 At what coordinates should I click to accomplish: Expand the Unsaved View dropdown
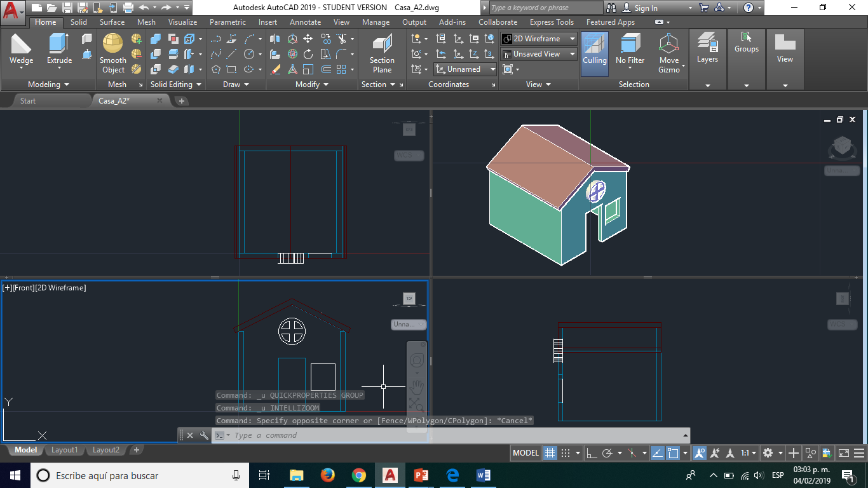click(x=539, y=54)
